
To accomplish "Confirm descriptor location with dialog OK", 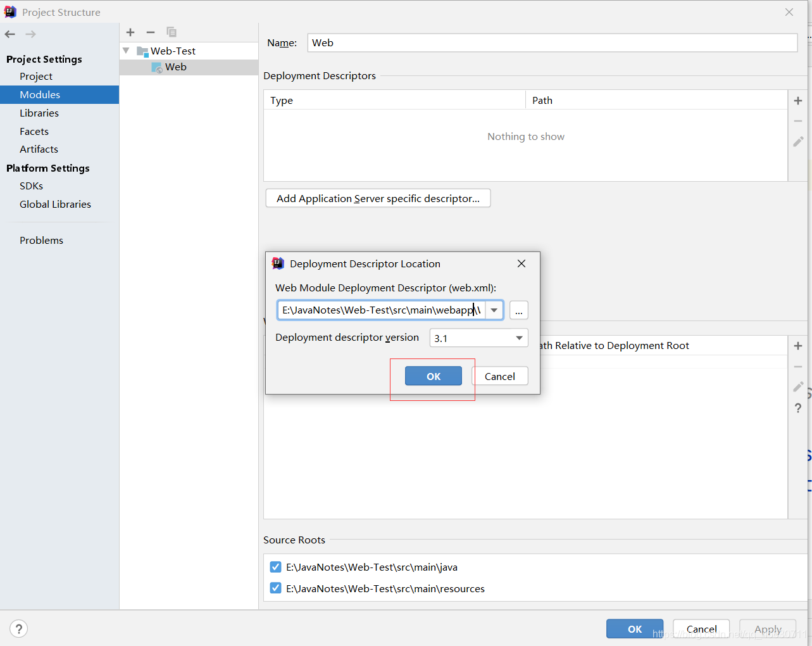I will point(434,376).
